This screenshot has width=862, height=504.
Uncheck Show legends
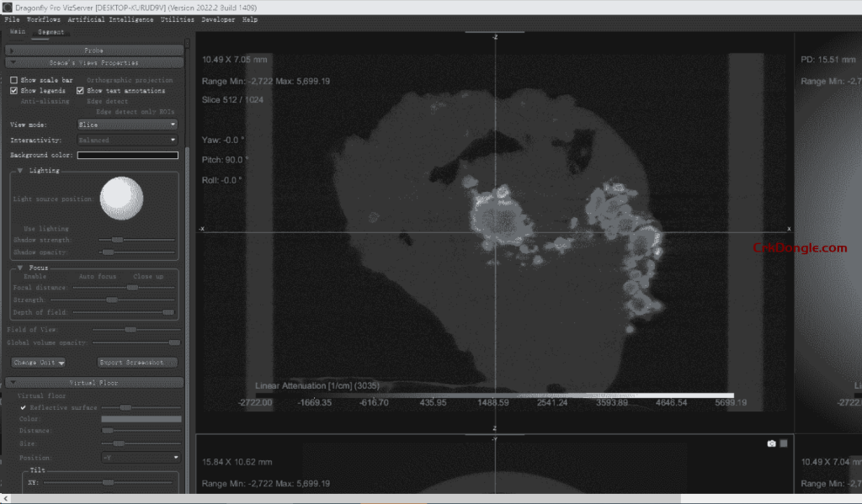[x=14, y=91]
